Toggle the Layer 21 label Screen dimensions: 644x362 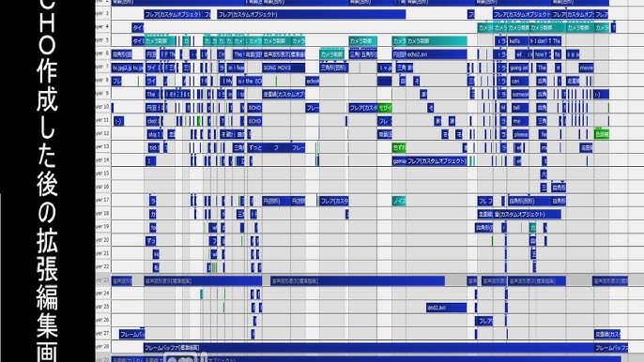pos(102,253)
